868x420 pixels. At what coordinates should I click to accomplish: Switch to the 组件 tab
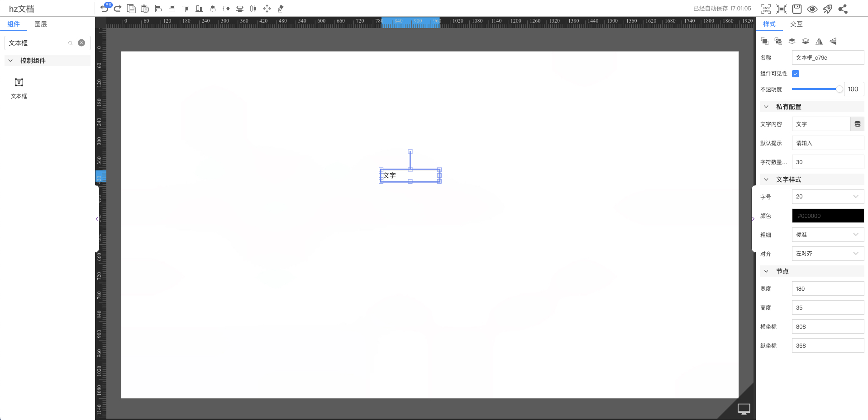click(x=14, y=24)
